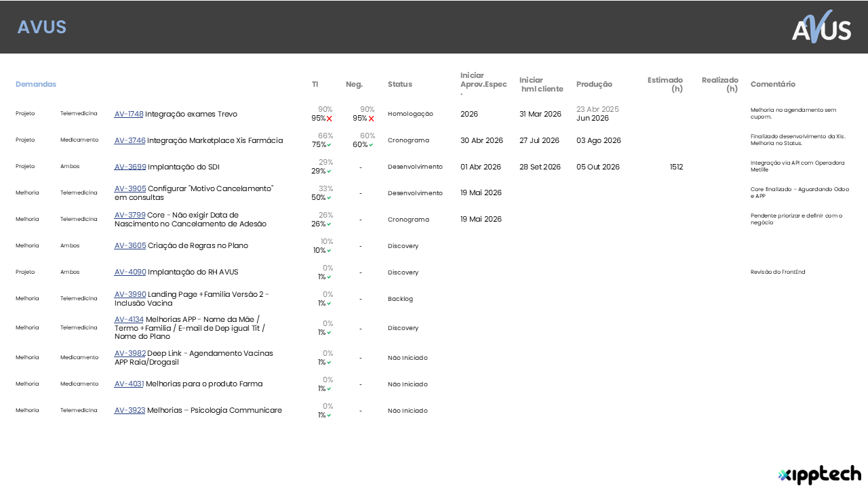Click the Iniciar hml cliente column header

541,84
